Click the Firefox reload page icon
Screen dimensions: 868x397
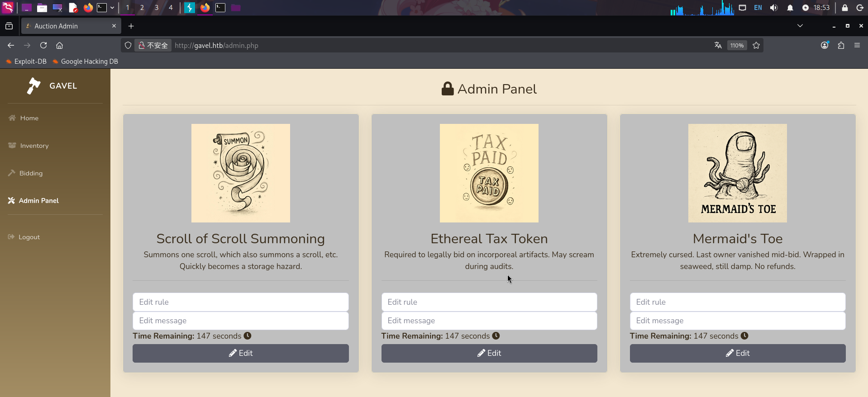coord(43,45)
